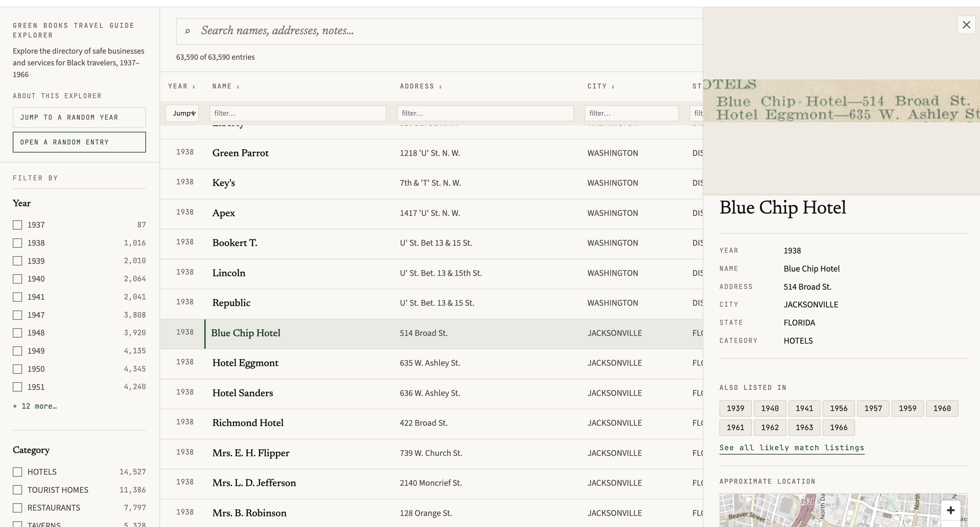Open the Mrs. L. D. Jefferson entry
This screenshot has width=980, height=527.
pos(431,484)
